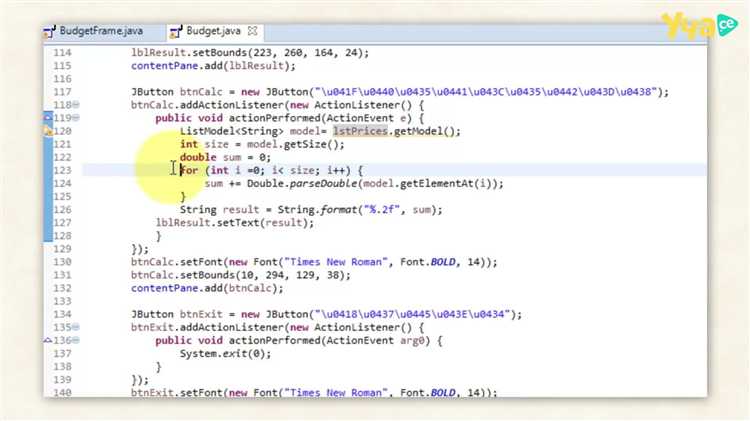Click line number 116 in the ruler

(x=62, y=79)
